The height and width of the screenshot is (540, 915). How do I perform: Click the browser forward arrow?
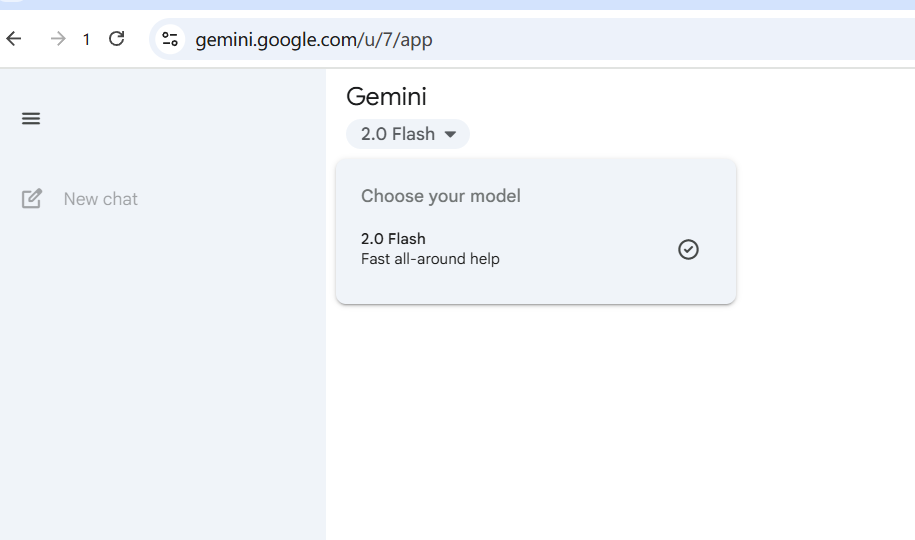coord(58,39)
